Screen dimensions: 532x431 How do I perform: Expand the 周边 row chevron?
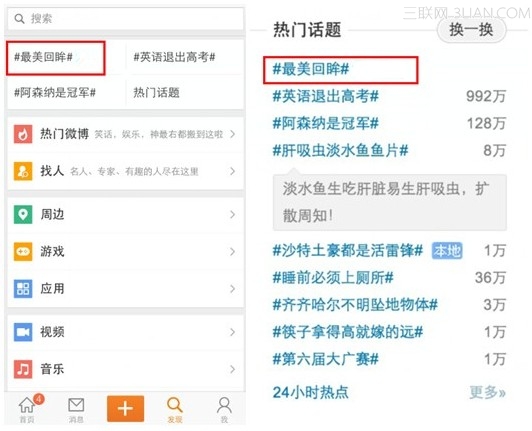[232, 214]
